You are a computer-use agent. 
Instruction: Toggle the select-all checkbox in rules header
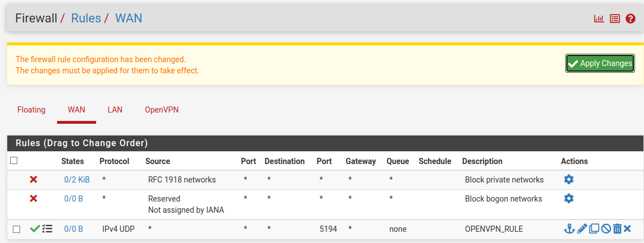coord(14,161)
